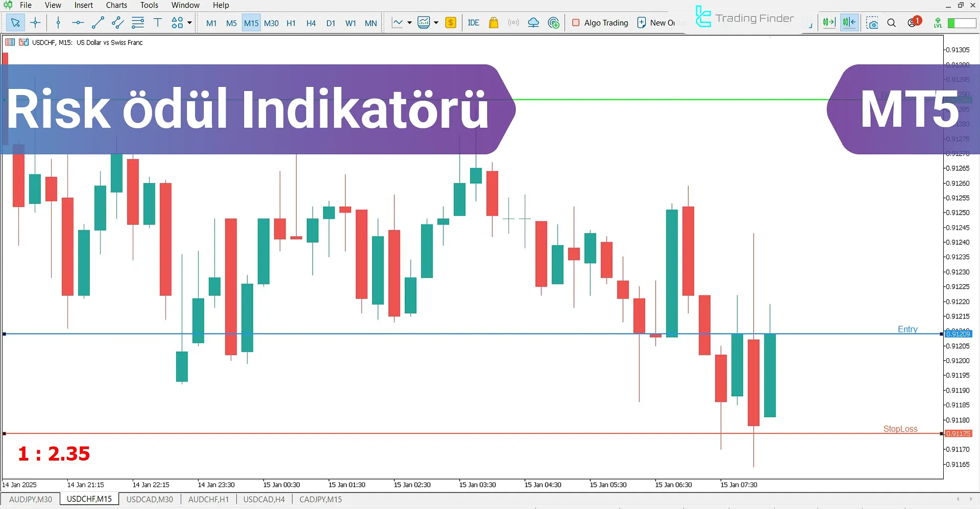The width and height of the screenshot is (980, 509).
Task: Enable auto scroll to latest candles
Action: tap(829, 22)
